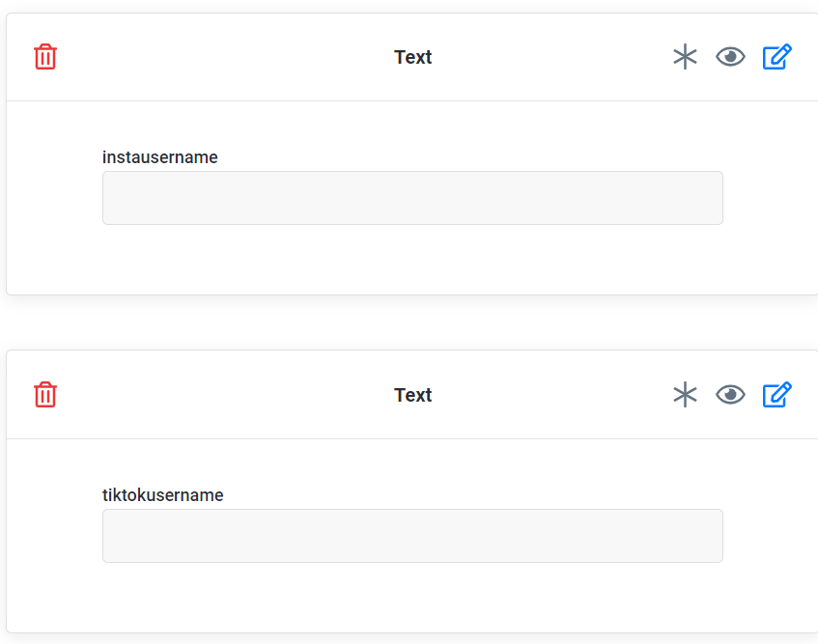Delete the instausername field using the trash icon
The image size is (818, 644).
(44, 56)
